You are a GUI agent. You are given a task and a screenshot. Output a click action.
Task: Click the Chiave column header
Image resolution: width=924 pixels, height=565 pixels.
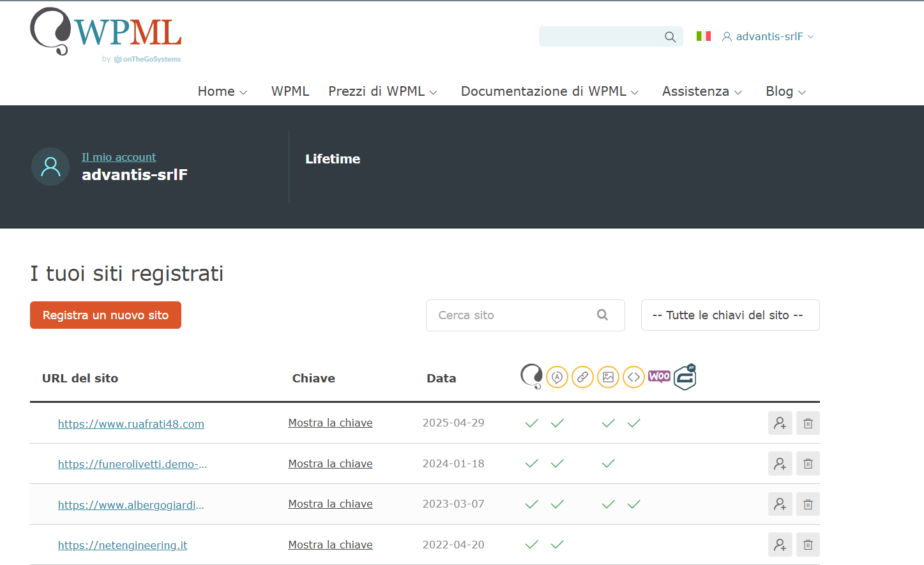click(314, 378)
